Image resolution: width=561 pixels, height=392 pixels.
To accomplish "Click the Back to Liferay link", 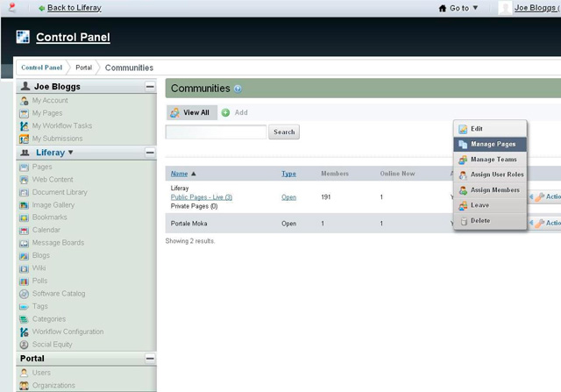I will [74, 8].
